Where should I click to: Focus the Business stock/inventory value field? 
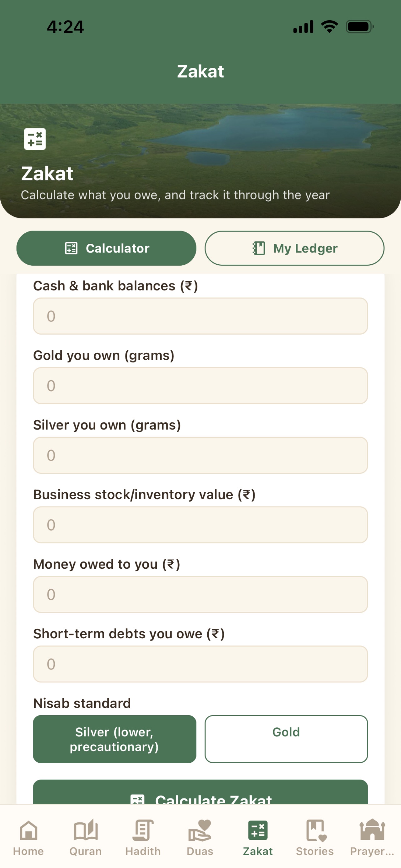point(200,525)
